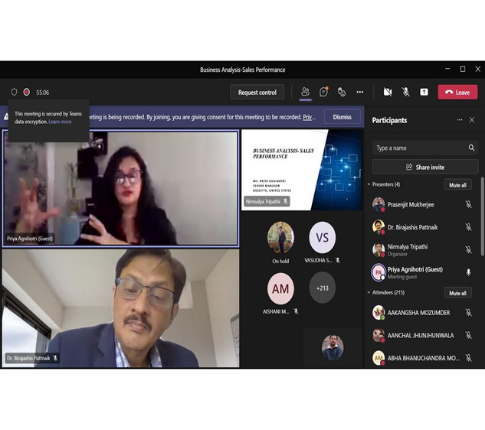The width and height of the screenshot is (485, 430).
Task: Mute all presenters
Action: (x=458, y=185)
